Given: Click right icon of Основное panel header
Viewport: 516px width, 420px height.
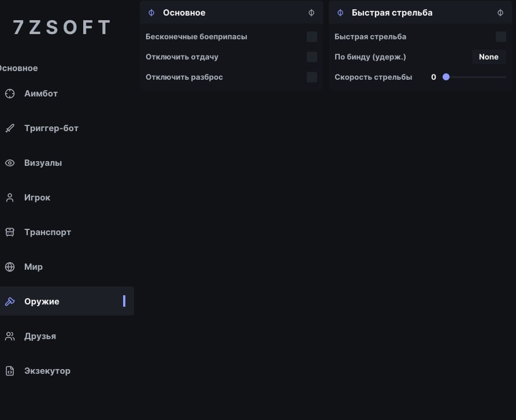Looking at the screenshot, I should 311,13.
